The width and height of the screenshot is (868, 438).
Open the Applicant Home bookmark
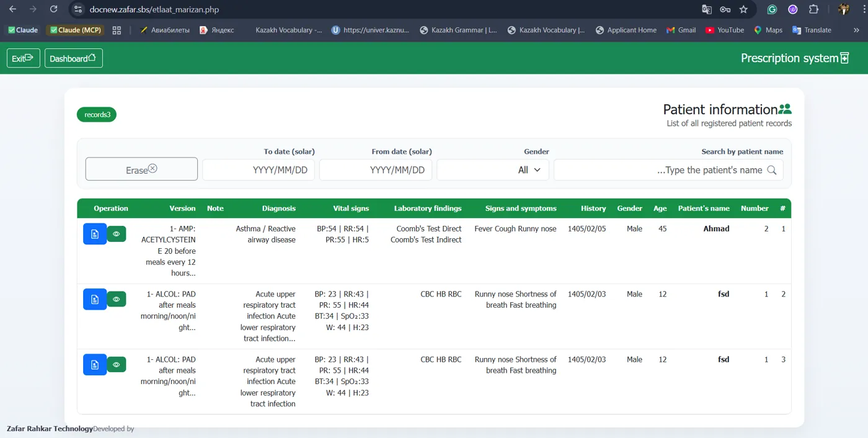[x=626, y=30]
